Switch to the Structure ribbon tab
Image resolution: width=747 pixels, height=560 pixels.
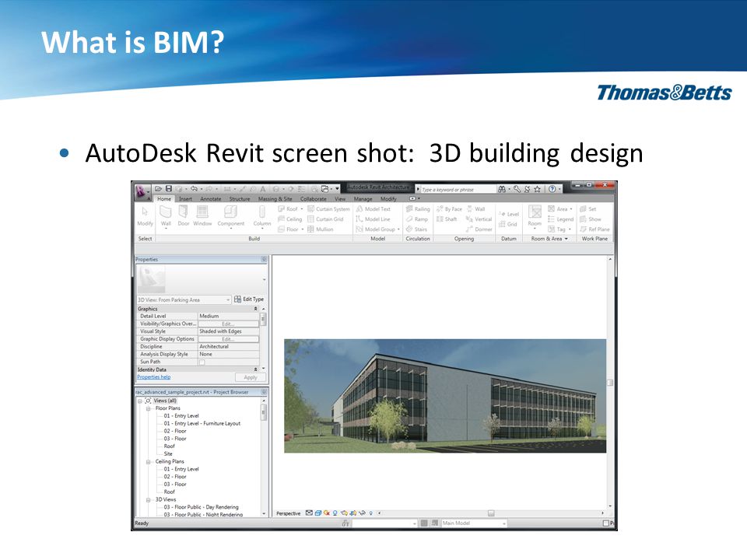coord(239,199)
